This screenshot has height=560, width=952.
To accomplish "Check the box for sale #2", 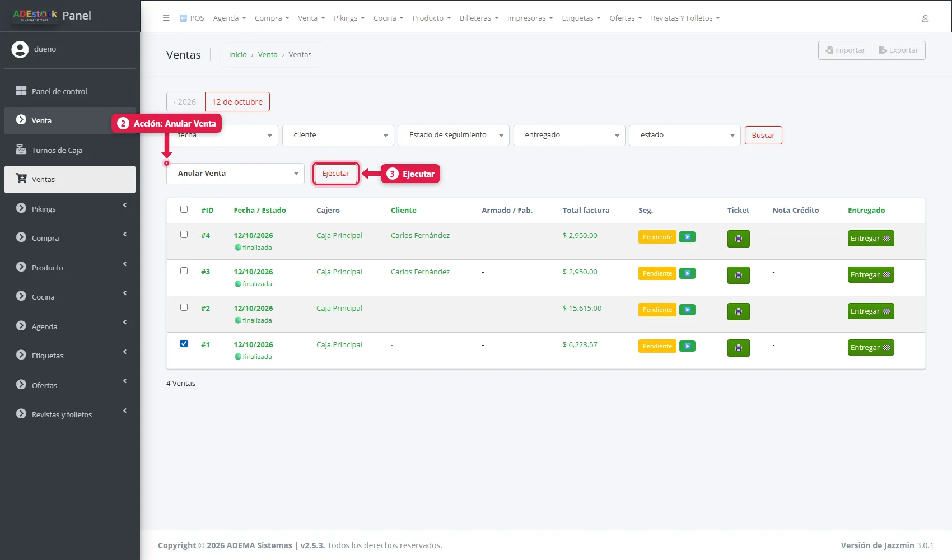I will 184,307.
